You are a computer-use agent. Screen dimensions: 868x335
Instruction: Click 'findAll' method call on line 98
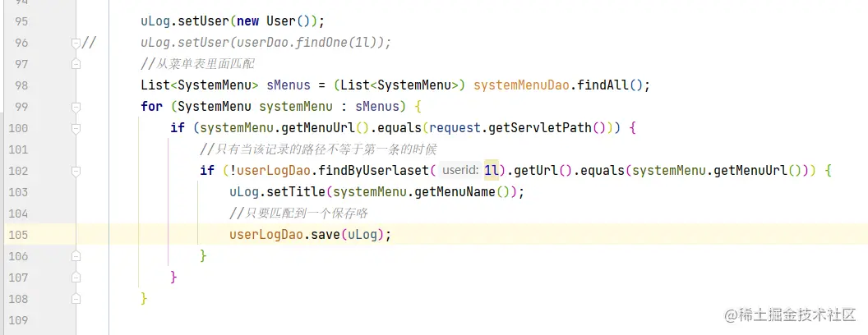pyautogui.click(x=603, y=85)
